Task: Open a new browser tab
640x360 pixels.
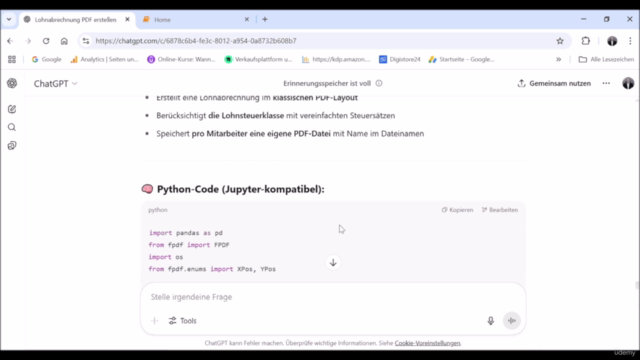Action: coord(265,19)
